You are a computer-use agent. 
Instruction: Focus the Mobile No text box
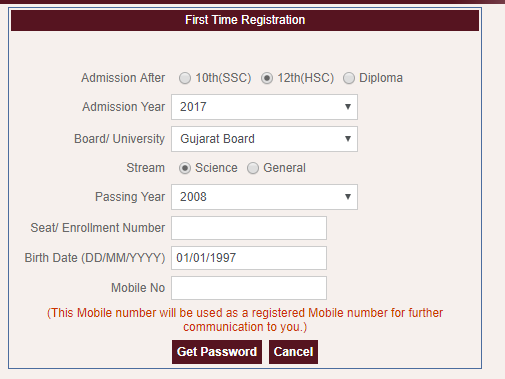pyautogui.click(x=249, y=288)
